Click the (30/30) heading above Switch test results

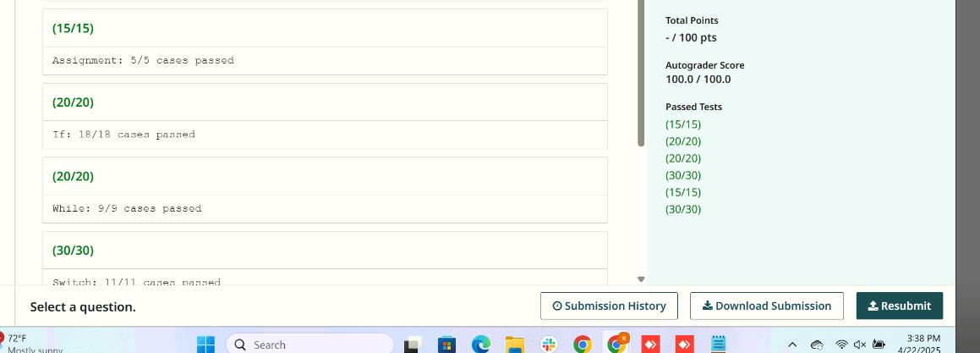pyautogui.click(x=73, y=251)
